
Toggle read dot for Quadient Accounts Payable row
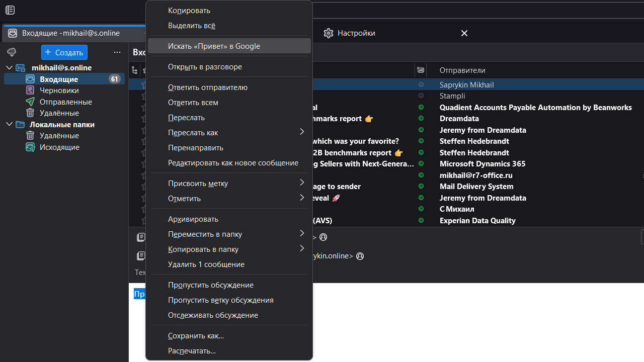[421, 108]
